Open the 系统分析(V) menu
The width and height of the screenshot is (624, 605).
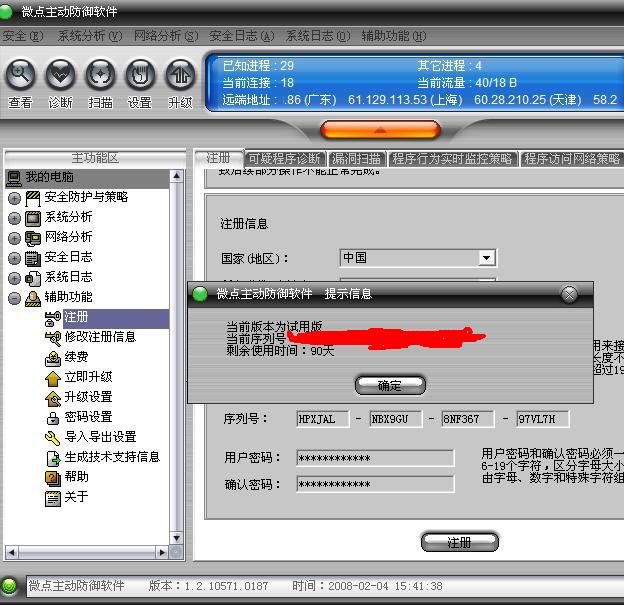point(90,36)
